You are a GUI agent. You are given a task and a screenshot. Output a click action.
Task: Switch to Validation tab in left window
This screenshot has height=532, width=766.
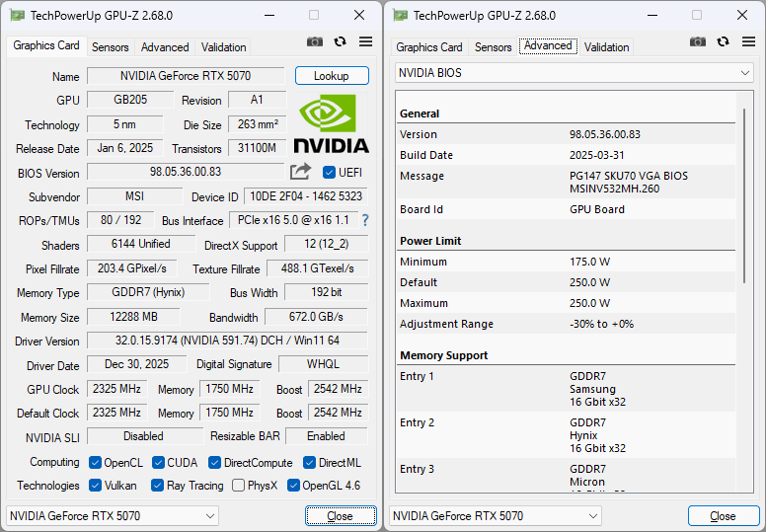coord(224,47)
